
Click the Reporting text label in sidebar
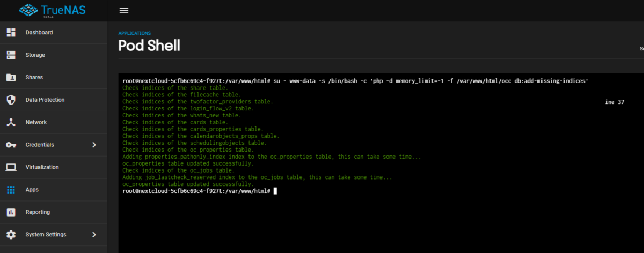pos(38,212)
